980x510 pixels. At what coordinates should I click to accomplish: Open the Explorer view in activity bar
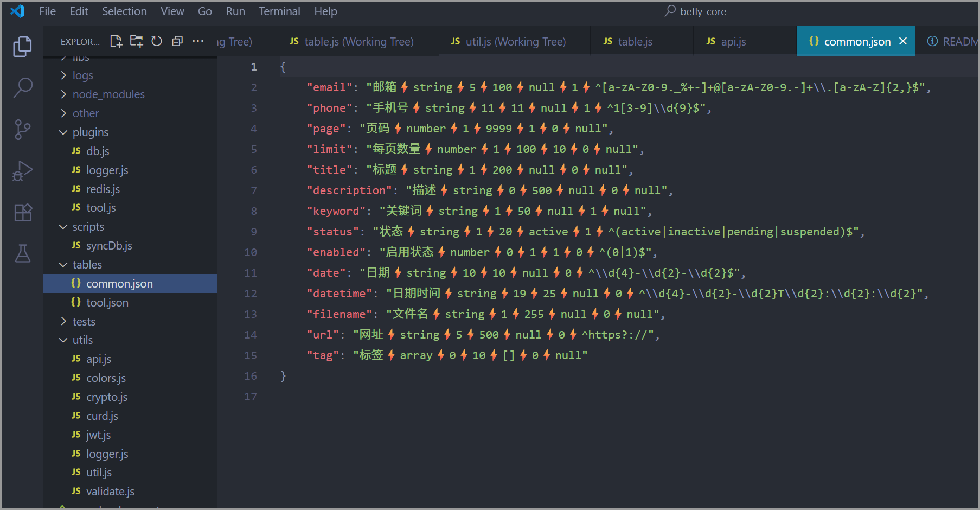coord(22,47)
